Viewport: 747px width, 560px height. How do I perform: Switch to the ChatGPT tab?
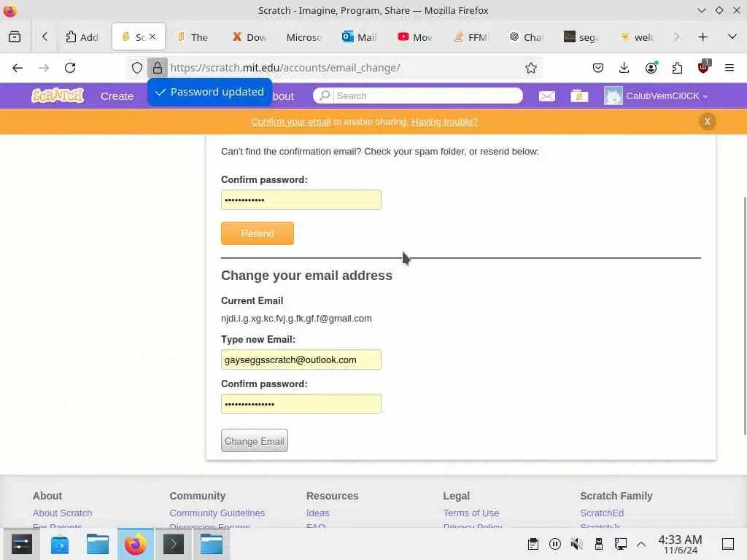526,37
